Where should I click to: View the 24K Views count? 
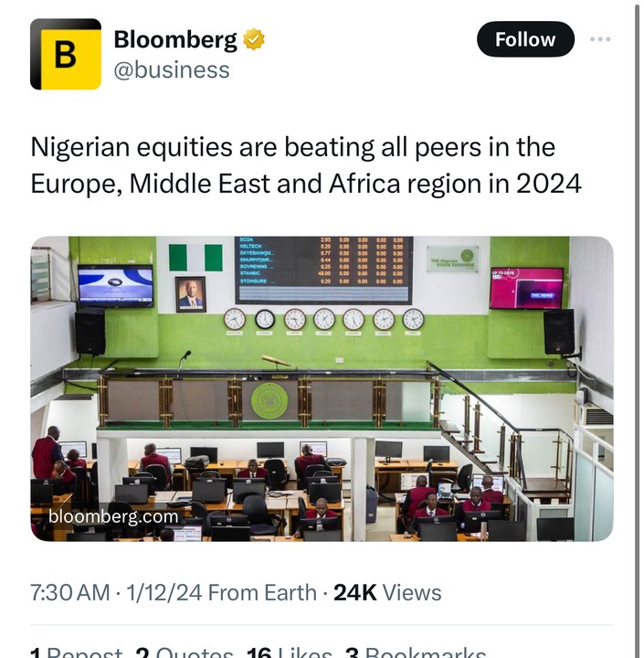[x=387, y=592]
